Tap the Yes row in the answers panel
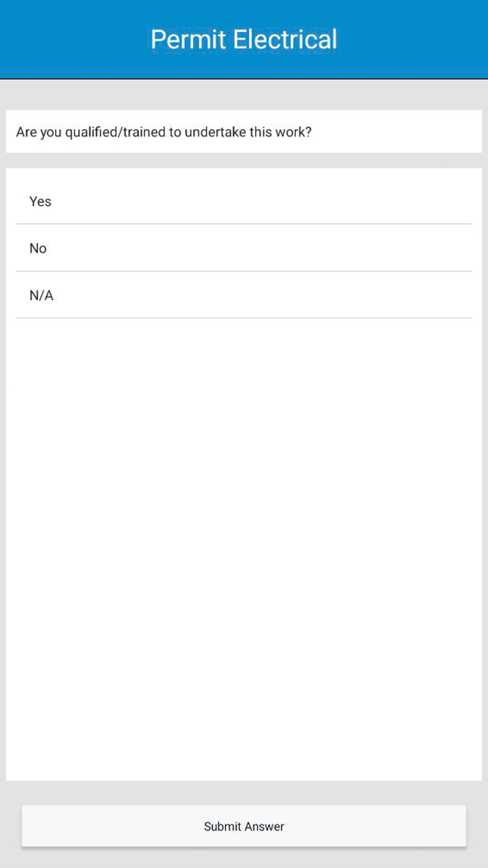Image resolution: width=488 pixels, height=868 pixels. (x=244, y=201)
